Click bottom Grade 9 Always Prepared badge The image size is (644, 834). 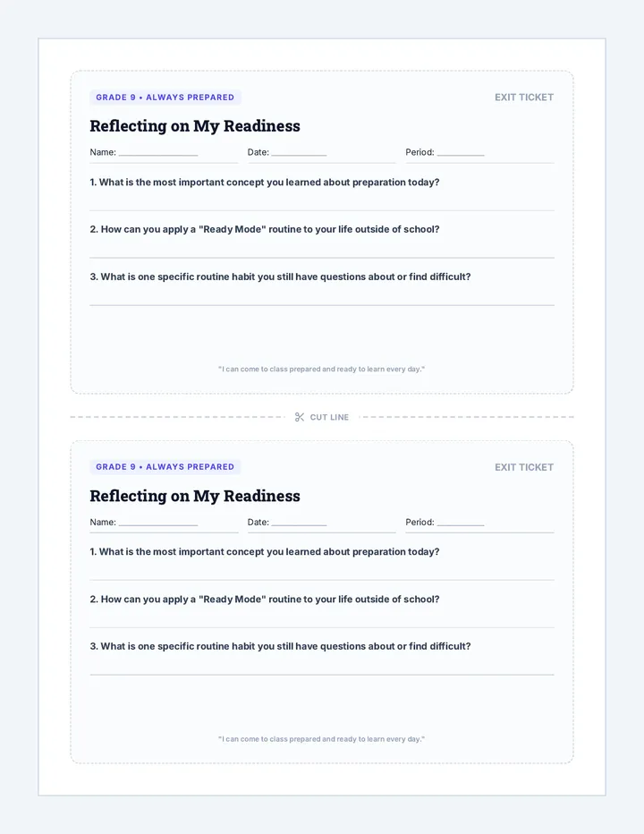(x=165, y=467)
